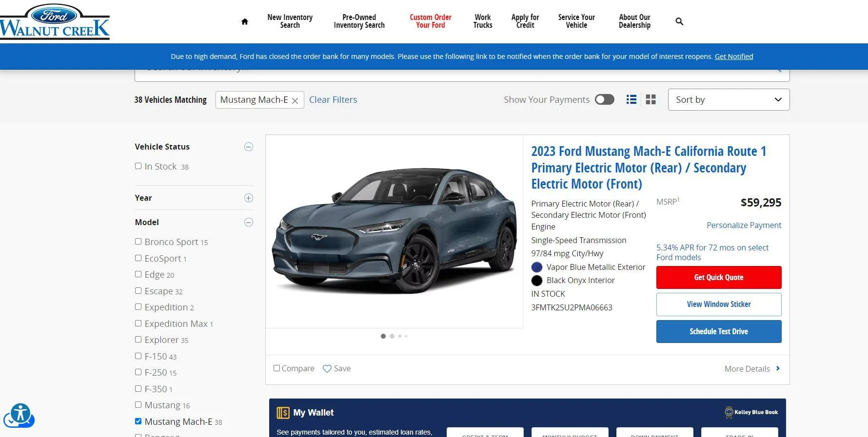
Task: Check the F-350 model filter
Action: [x=138, y=389]
